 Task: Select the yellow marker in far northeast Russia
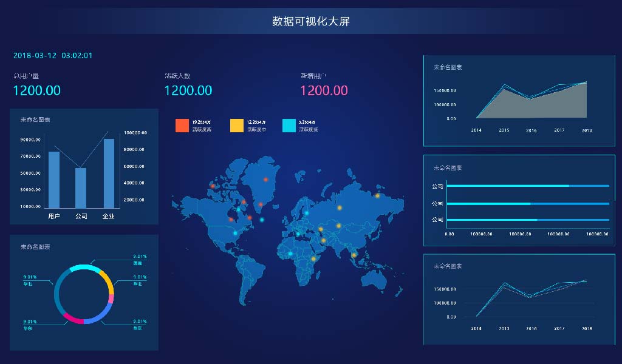[x=377, y=195]
